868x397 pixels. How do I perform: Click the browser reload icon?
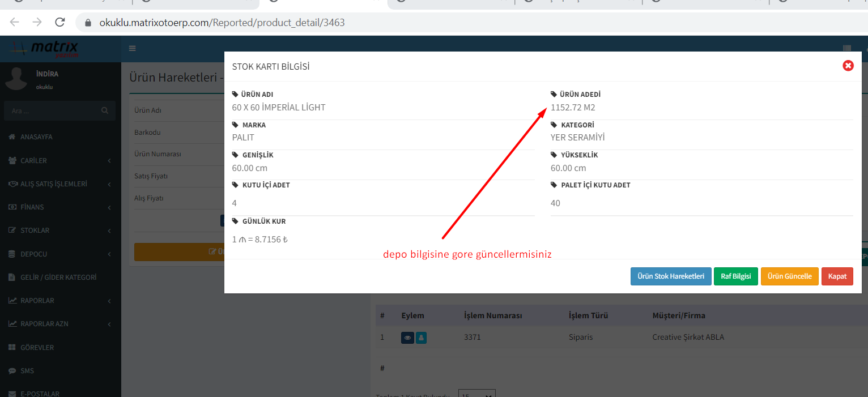(x=59, y=23)
